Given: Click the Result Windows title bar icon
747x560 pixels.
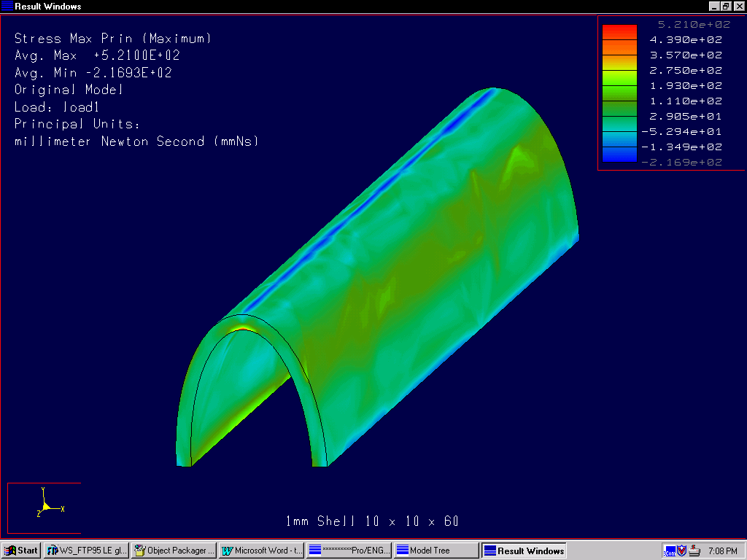Looking at the screenshot, I should click(7, 7).
